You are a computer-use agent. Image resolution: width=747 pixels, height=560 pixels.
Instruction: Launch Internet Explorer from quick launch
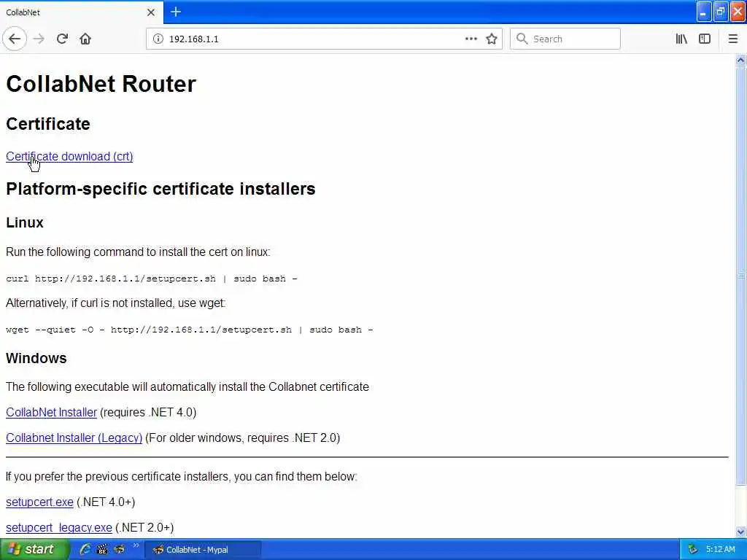click(x=86, y=550)
